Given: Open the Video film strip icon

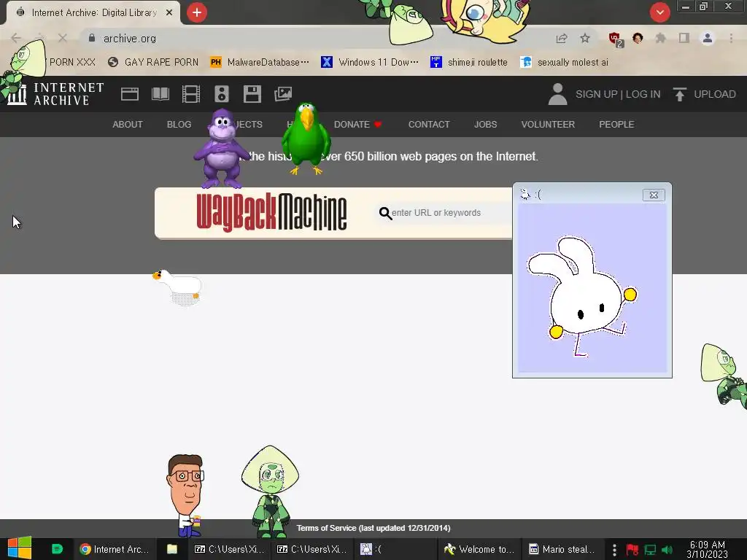Looking at the screenshot, I should pos(191,94).
